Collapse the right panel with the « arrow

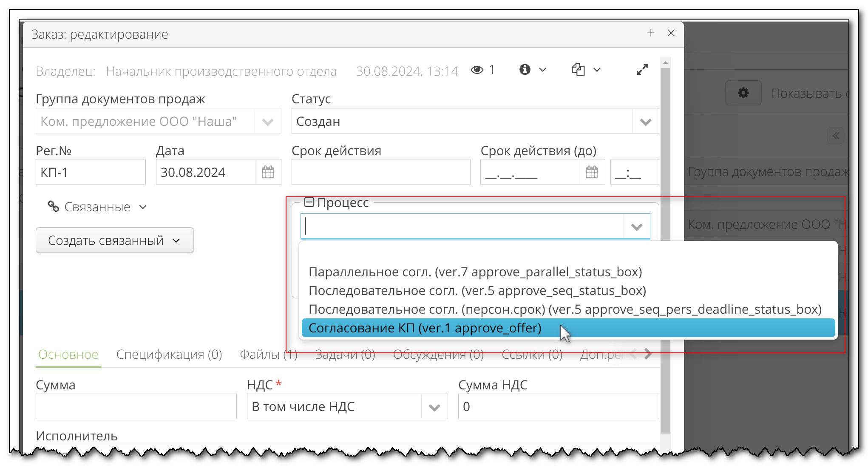tap(836, 136)
